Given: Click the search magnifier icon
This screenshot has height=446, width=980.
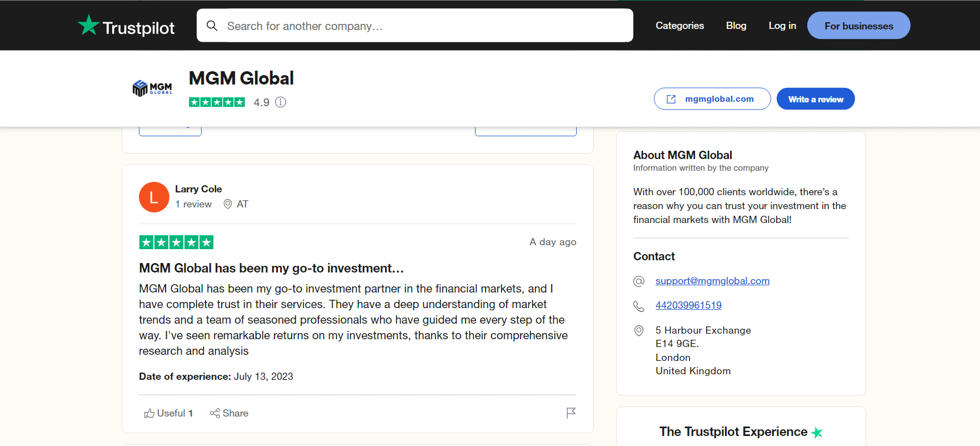Looking at the screenshot, I should [212, 26].
